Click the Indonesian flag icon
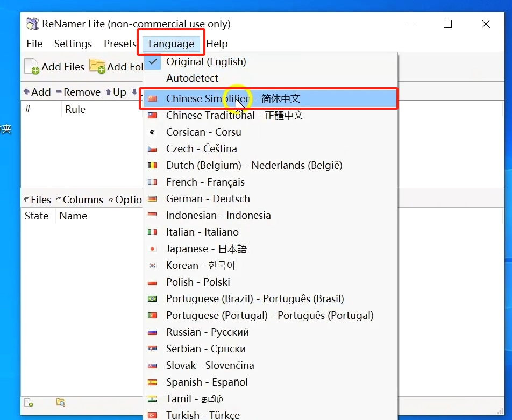 point(152,215)
